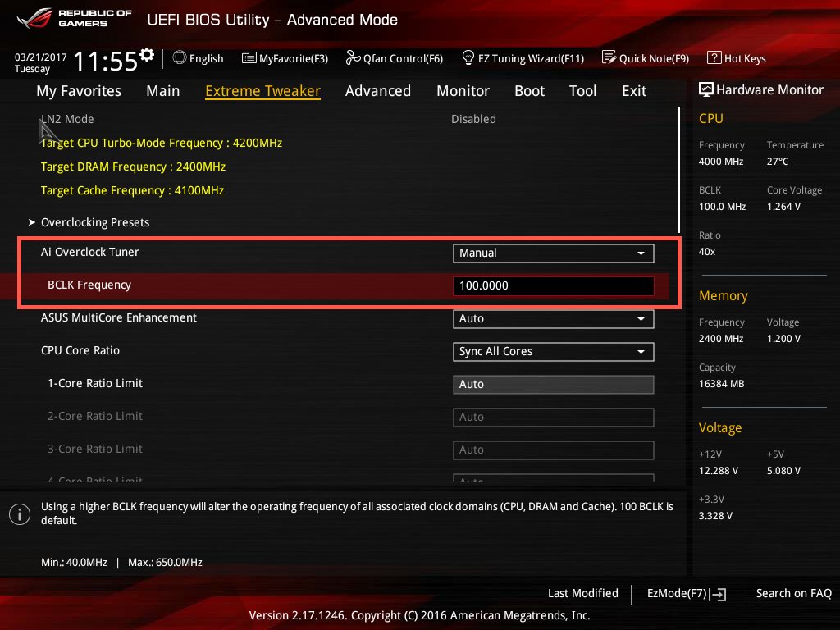
Task: Click the 3-Core Ratio Limit field
Action: click(x=554, y=450)
